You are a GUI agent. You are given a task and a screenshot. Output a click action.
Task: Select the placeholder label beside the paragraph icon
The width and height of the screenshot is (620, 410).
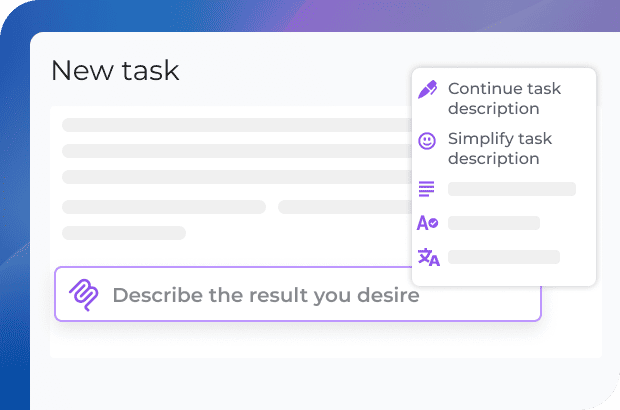click(512, 189)
